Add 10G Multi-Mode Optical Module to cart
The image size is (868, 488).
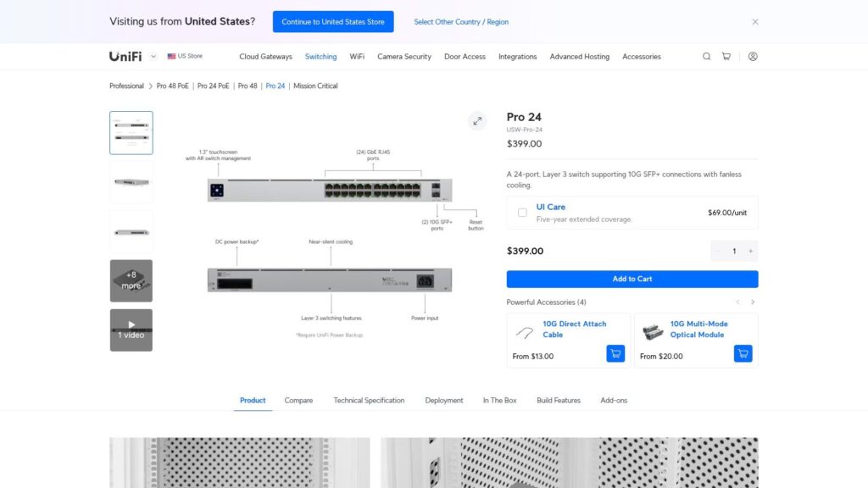[743, 353]
